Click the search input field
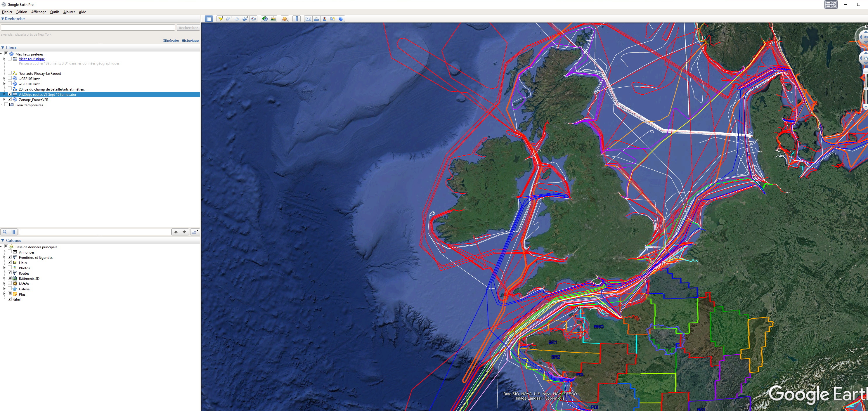Screen dimensions: 868x411 pyautogui.click(x=88, y=27)
